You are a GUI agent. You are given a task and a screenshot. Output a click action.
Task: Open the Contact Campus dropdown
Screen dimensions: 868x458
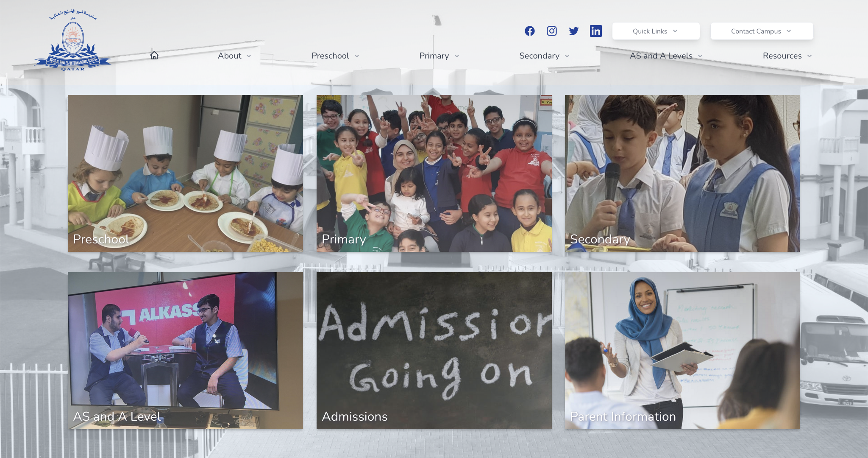tap(761, 31)
